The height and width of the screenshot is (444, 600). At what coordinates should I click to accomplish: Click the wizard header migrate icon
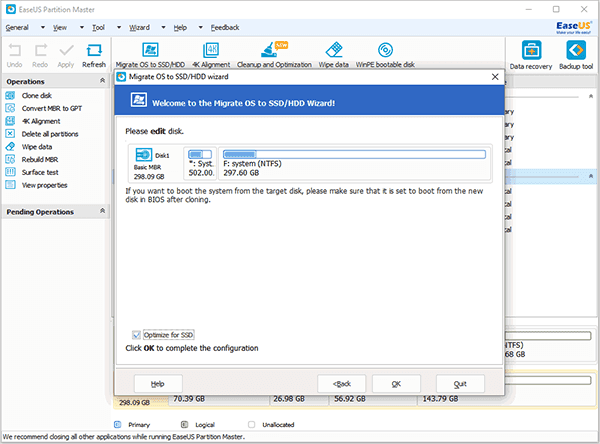(138, 100)
